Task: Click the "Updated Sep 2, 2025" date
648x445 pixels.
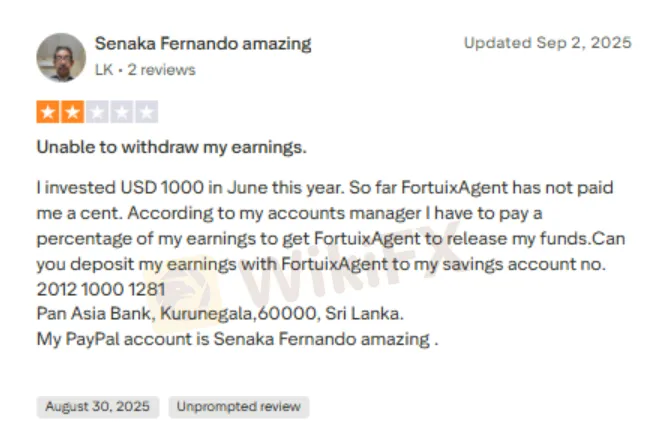Action: (547, 43)
